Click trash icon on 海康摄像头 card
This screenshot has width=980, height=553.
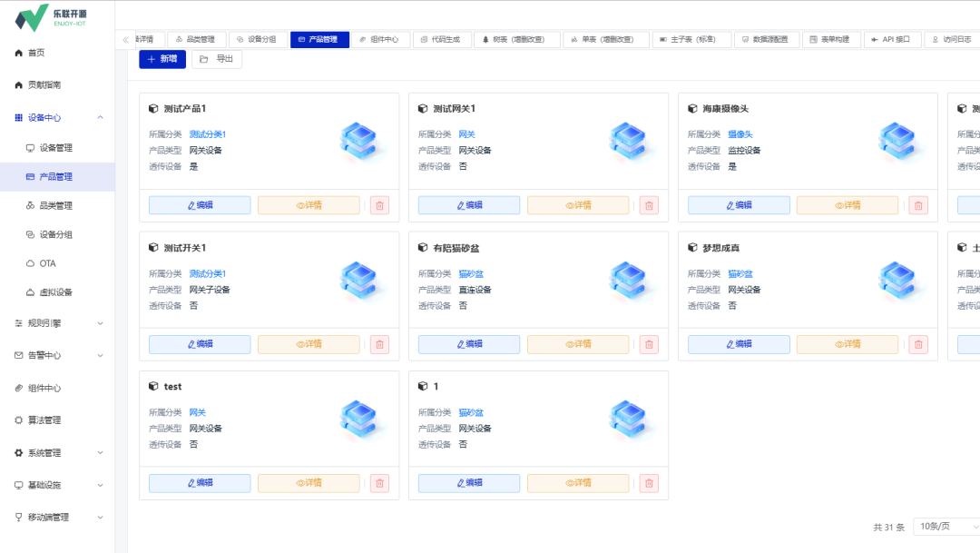[x=918, y=205]
